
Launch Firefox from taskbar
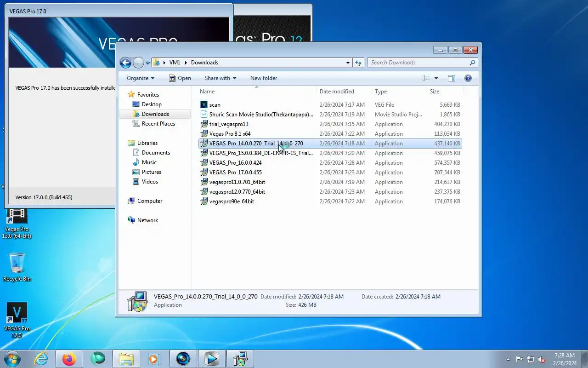point(69,359)
